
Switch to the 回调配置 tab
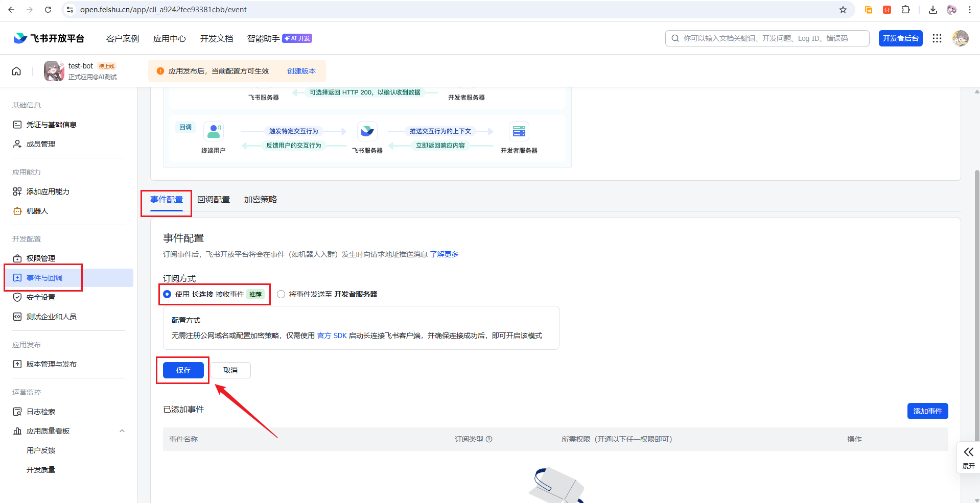tap(214, 200)
